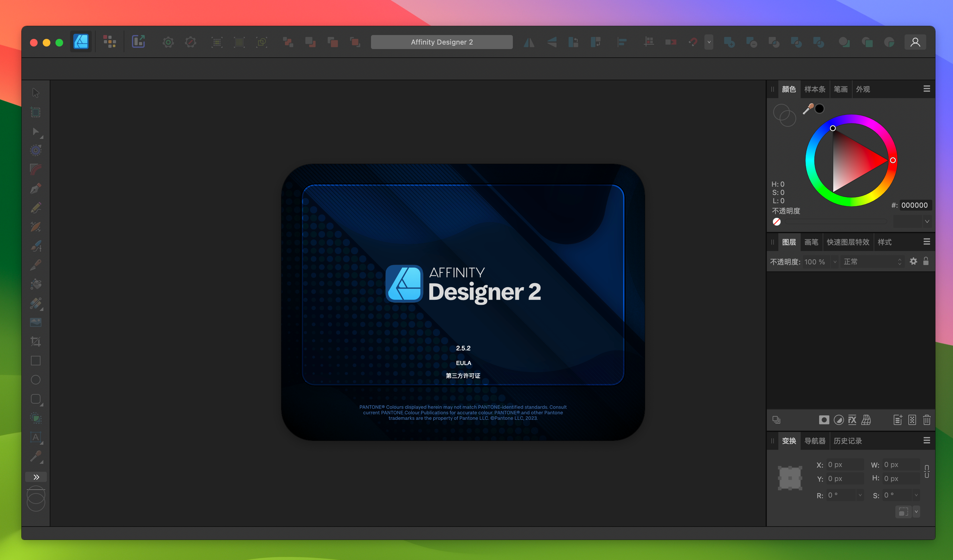Select the Pen tool

point(36,189)
